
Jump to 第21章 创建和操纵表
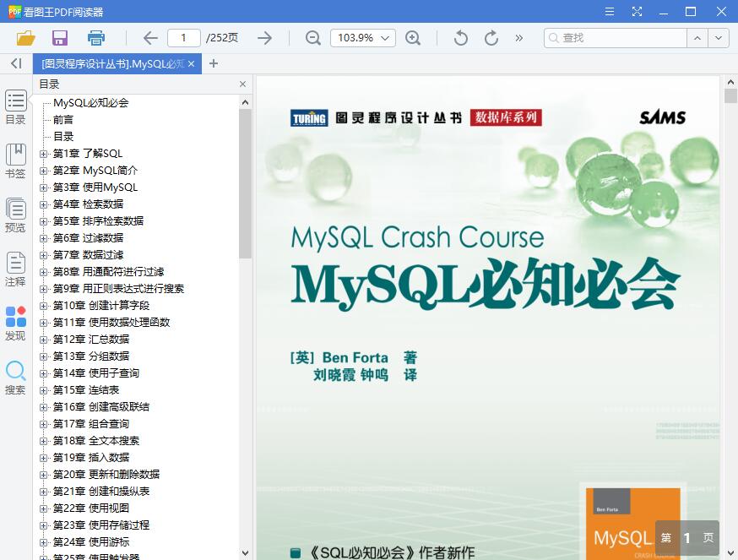[x=101, y=492]
